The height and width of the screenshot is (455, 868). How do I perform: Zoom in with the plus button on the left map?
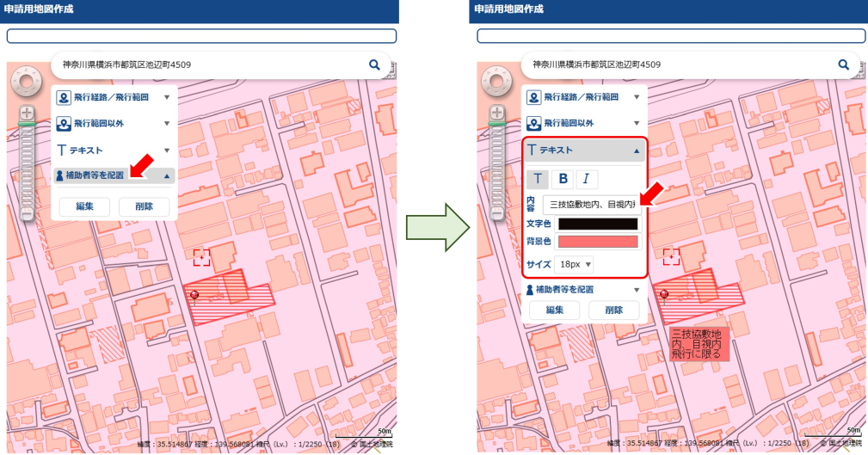point(27,113)
